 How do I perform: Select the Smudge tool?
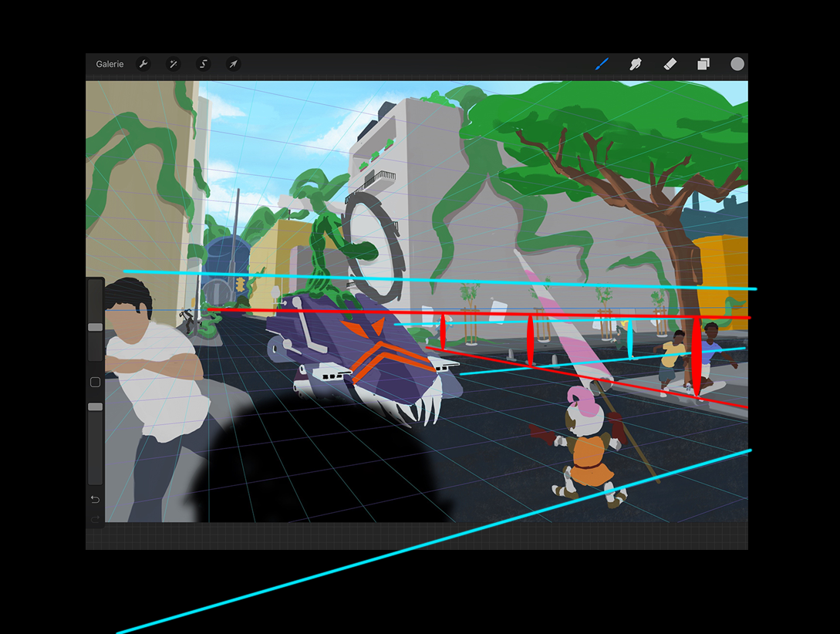tap(636, 64)
